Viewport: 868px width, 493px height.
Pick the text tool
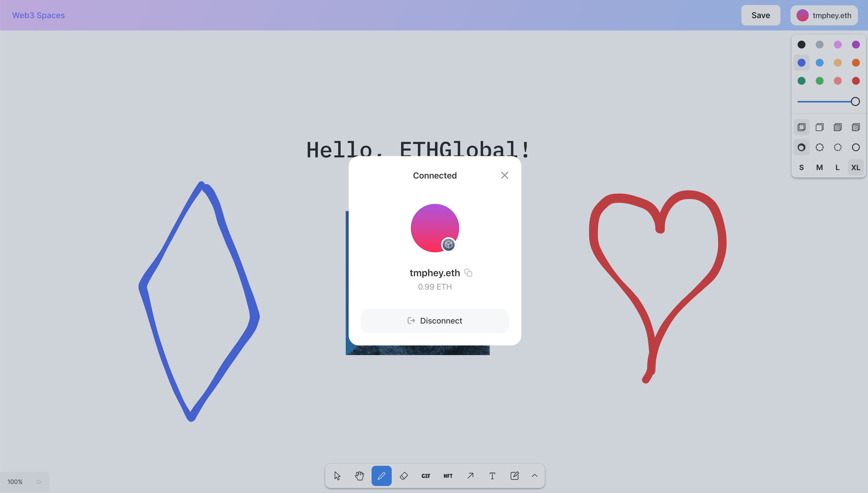pyautogui.click(x=492, y=476)
